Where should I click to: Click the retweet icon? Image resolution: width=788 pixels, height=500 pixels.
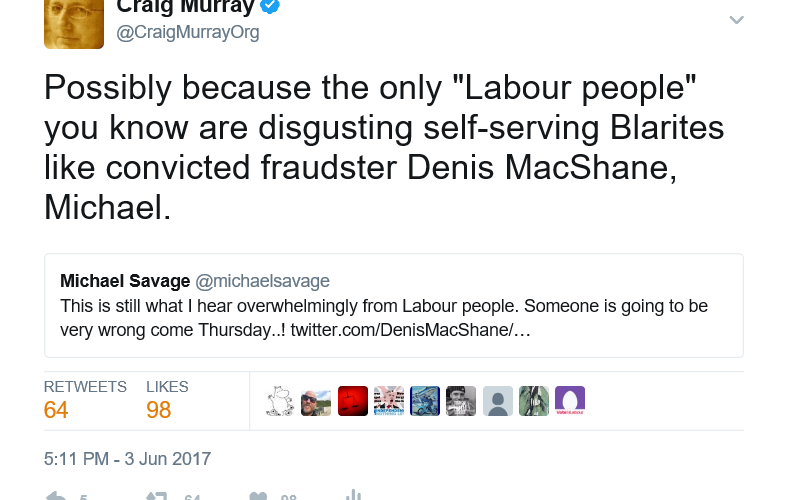pos(157,496)
